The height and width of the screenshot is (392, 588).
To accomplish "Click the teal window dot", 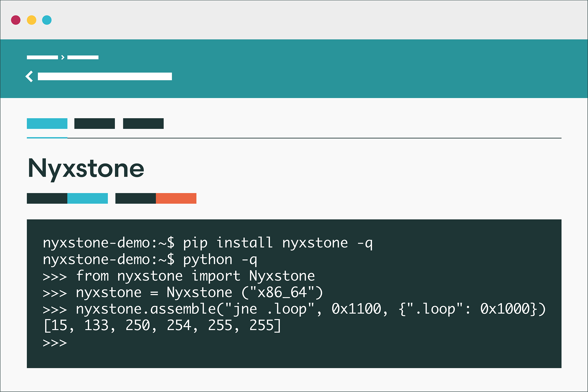I will click(47, 20).
